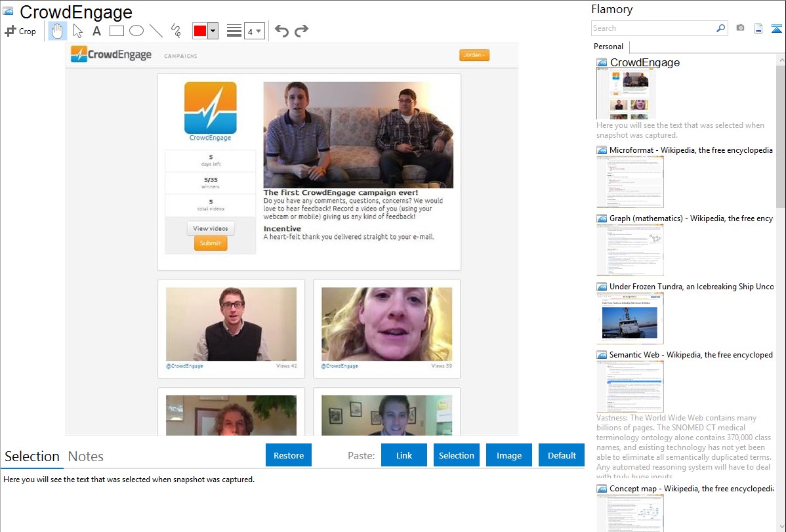Image resolution: width=786 pixels, height=532 pixels.
Task: Paste as Image
Action: pyautogui.click(x=508, y=455)
